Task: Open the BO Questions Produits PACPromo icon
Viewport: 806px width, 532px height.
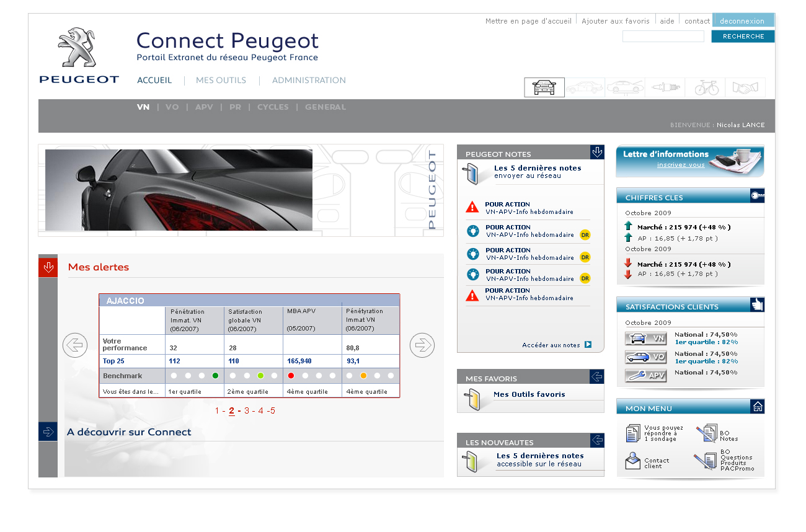Action: coord(706,461)
